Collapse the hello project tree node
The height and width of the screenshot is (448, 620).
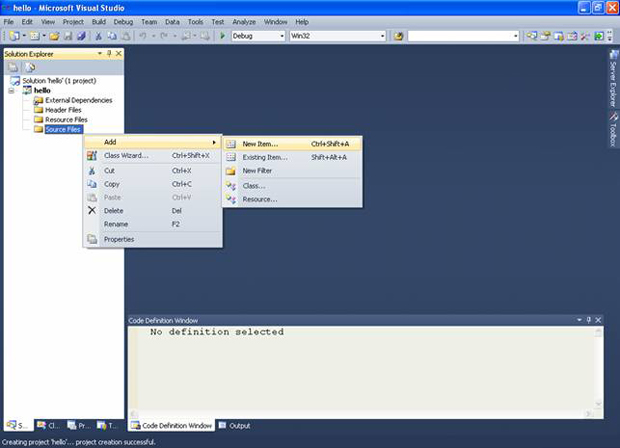click(11, 91)
